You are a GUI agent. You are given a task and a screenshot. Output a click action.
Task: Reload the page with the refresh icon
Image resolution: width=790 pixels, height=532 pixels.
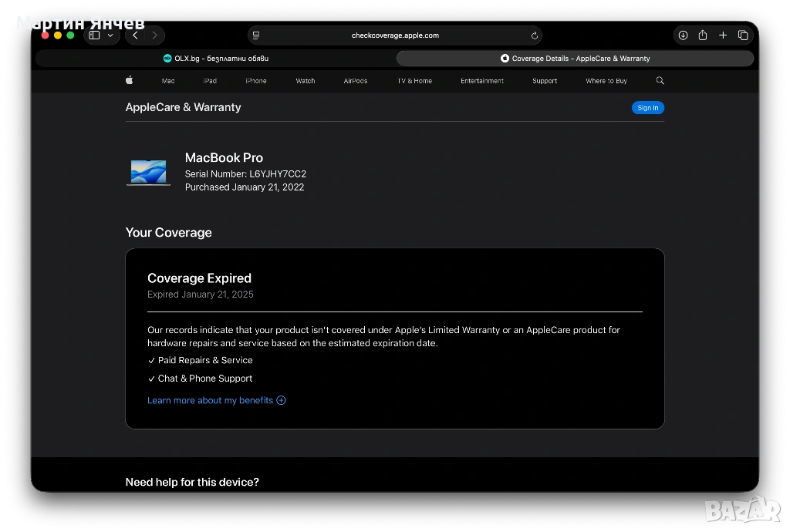534,35
